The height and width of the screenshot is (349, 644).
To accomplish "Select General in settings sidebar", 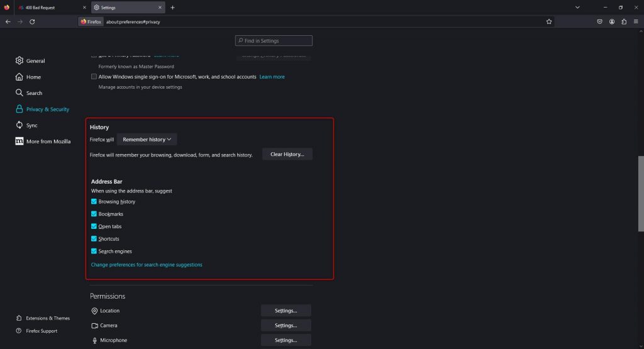I will pos(35,61).
